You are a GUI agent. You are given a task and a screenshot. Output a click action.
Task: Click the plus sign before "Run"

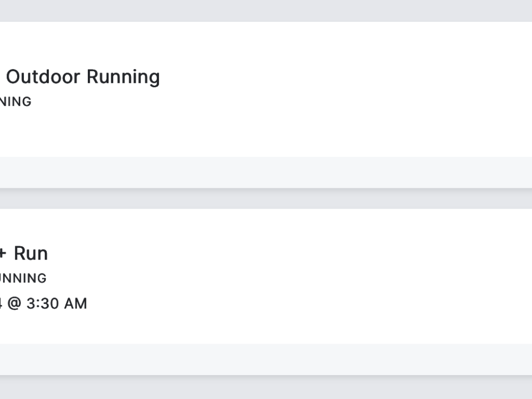[x=3, y=254]
